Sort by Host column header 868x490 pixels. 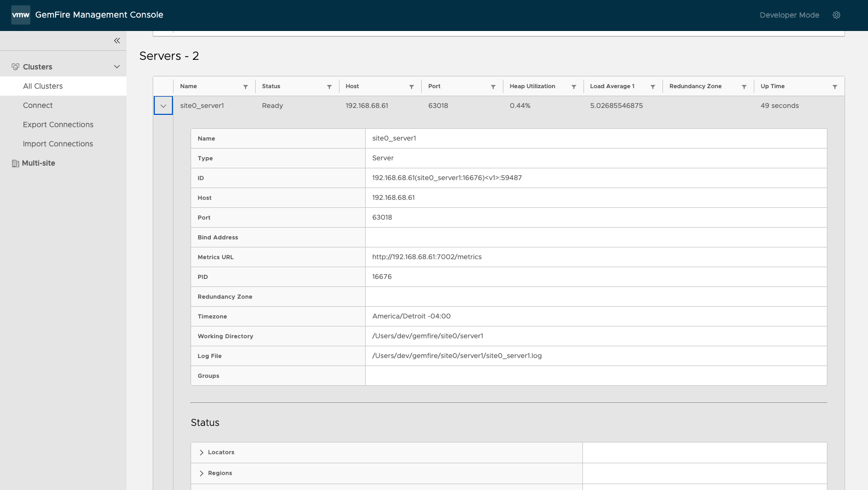(x=352, y=86)
